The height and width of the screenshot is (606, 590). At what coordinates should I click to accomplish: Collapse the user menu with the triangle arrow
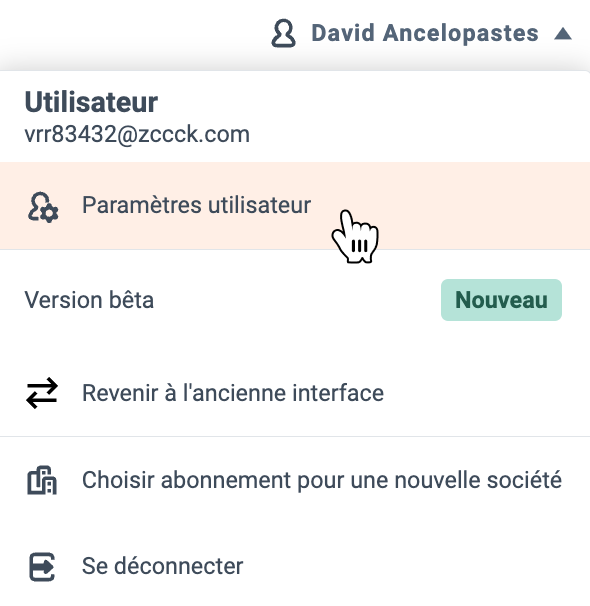point(563,34)
